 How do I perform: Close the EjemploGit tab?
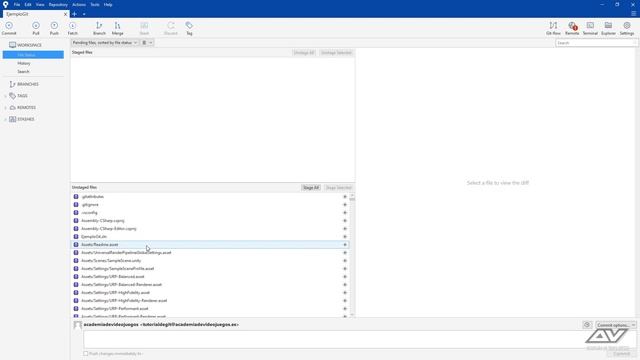click(65, 14)
